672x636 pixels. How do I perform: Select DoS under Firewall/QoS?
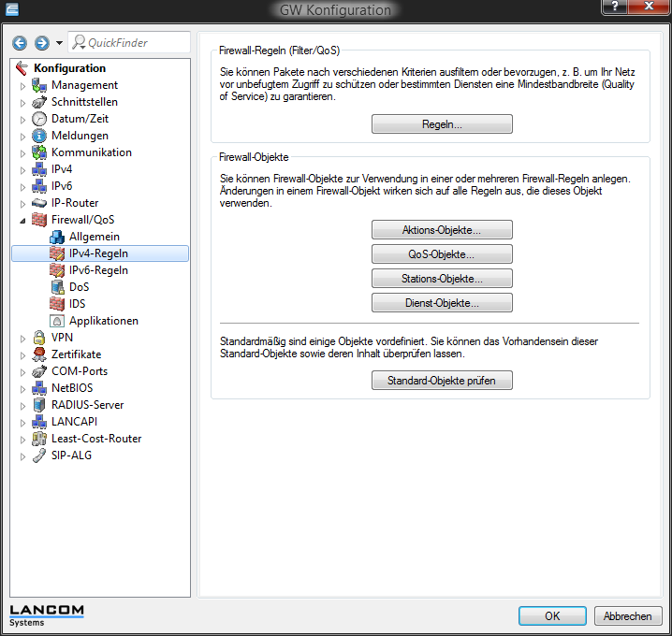click(x=79, y=287)
